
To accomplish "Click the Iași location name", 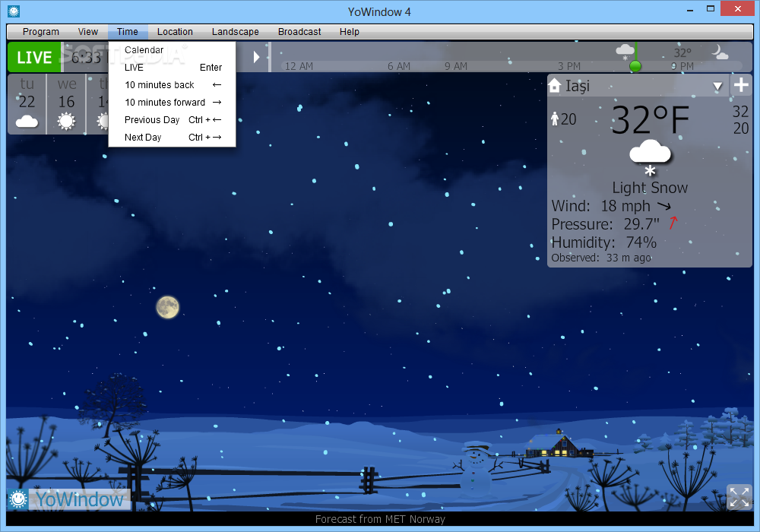I will coord(578,86).
